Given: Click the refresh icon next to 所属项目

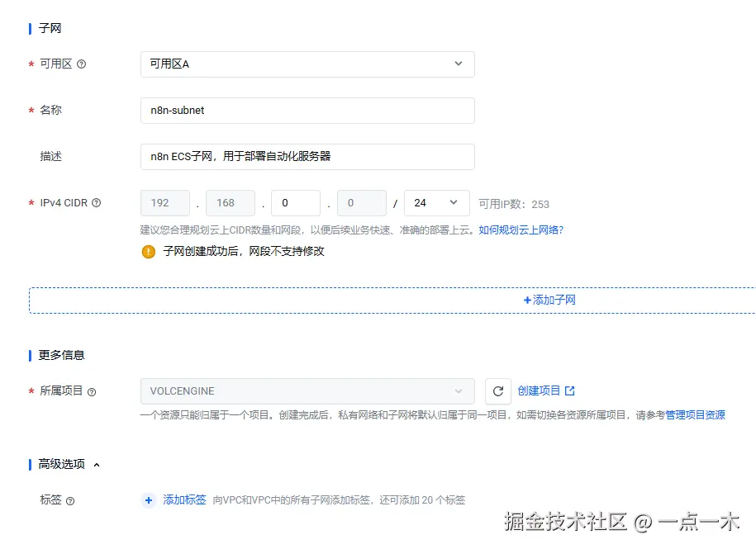Looking at the screenshot, I should click(497, 390).
